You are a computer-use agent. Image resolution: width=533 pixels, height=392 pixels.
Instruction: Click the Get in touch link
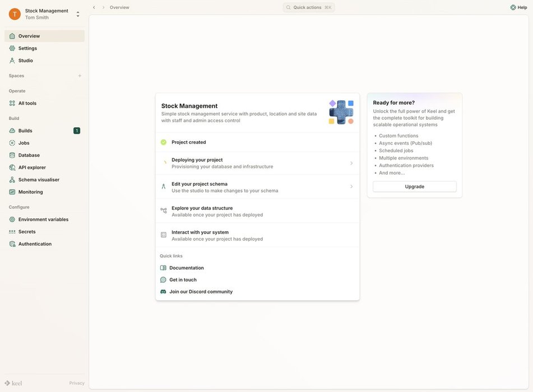click(183, 280)
